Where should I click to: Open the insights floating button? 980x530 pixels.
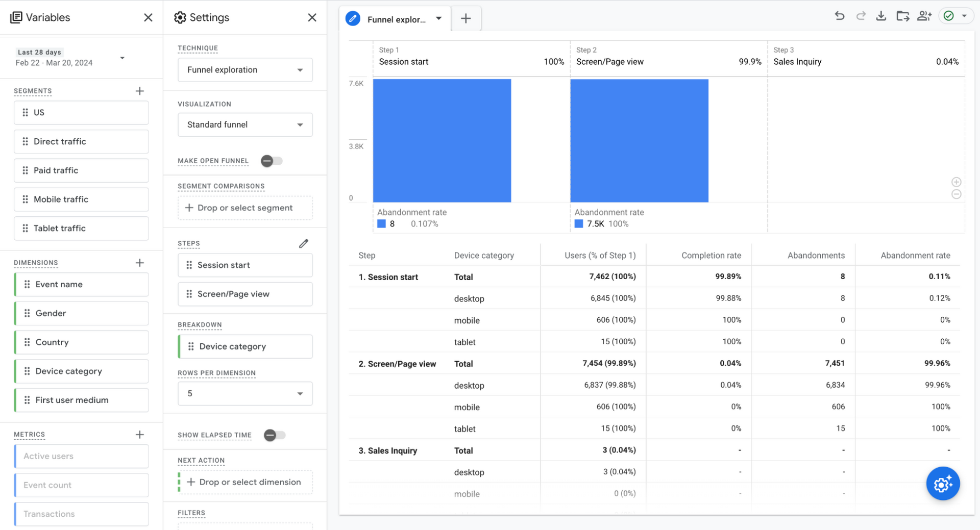(943, 483)
